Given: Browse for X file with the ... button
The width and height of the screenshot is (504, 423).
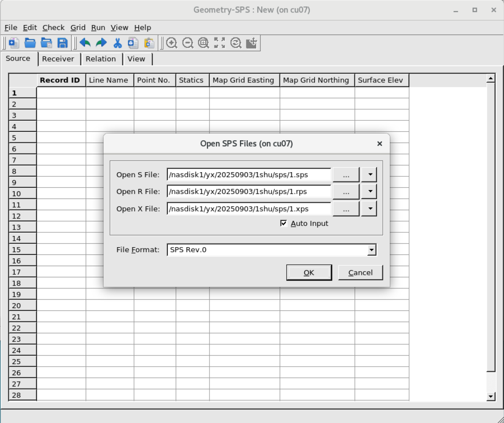Looking at the screenshot, I should (x=346, y=209).
